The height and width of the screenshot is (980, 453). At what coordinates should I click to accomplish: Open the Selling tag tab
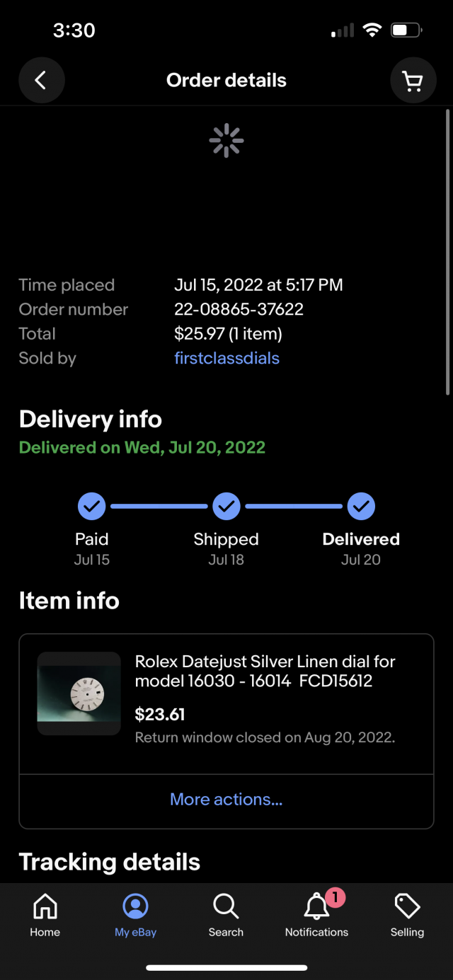(407, 915)
